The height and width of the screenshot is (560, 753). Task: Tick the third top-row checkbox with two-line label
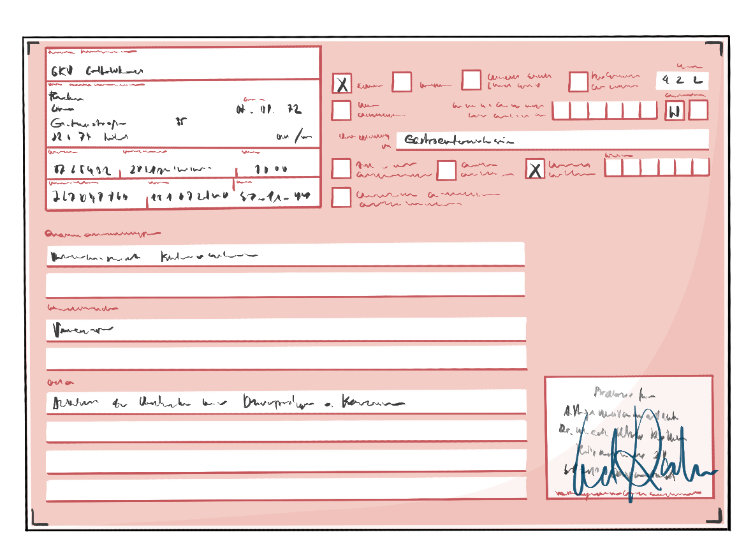(472, 80)
